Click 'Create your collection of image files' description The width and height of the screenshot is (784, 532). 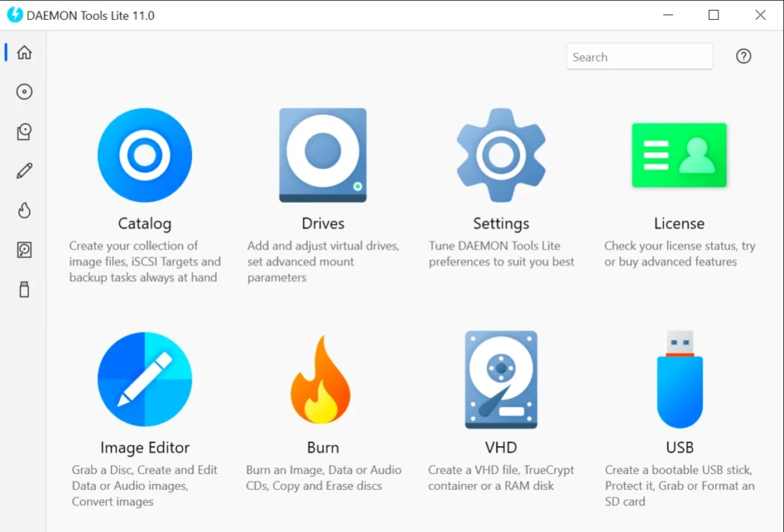pos(145,262)
